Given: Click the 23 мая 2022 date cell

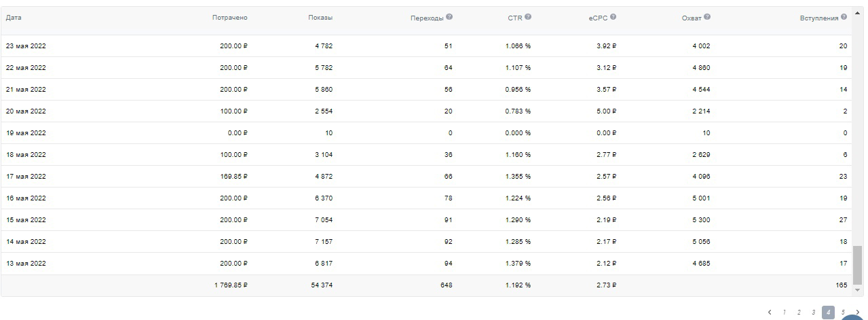Looking at the screenshot, I should click(26, 46).
